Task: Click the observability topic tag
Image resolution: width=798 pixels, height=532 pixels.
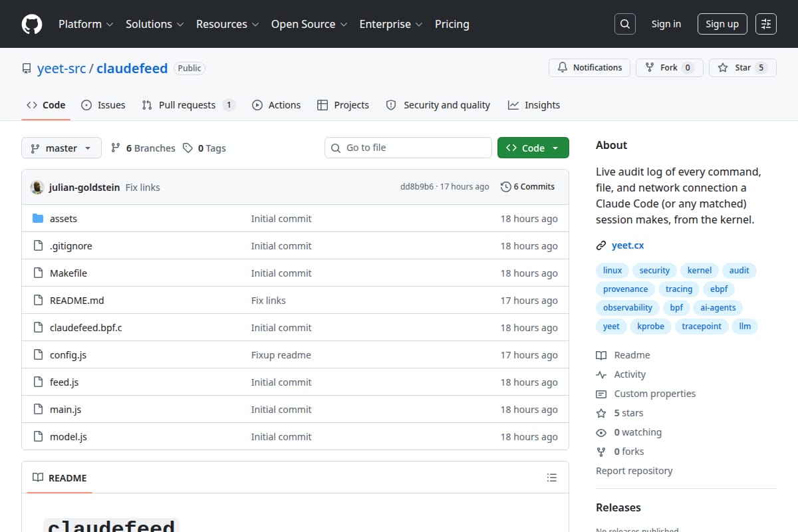Action: 628,307
